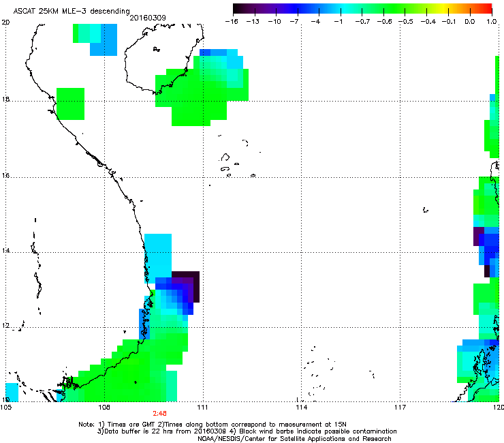Click the green data square at 18N 107E

tap(70, 104)
